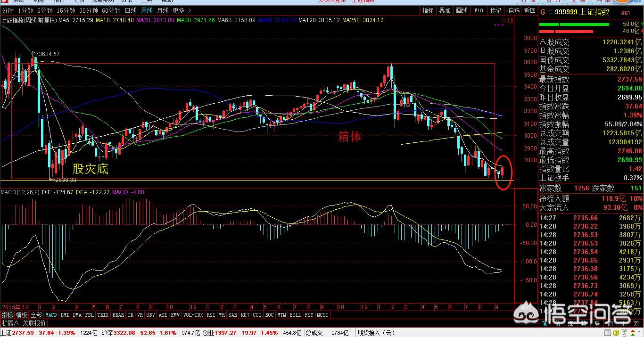Click the 标记 mark tool

click(x=495, y=10)
